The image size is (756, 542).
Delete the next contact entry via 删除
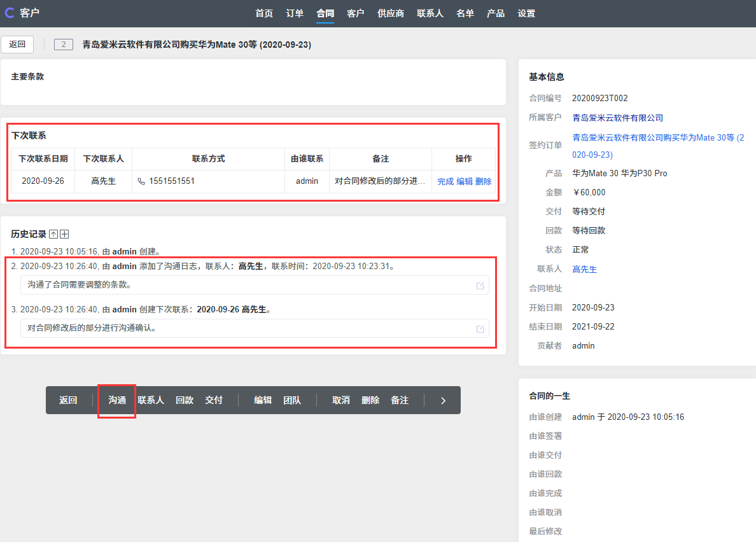coord(484,181)
